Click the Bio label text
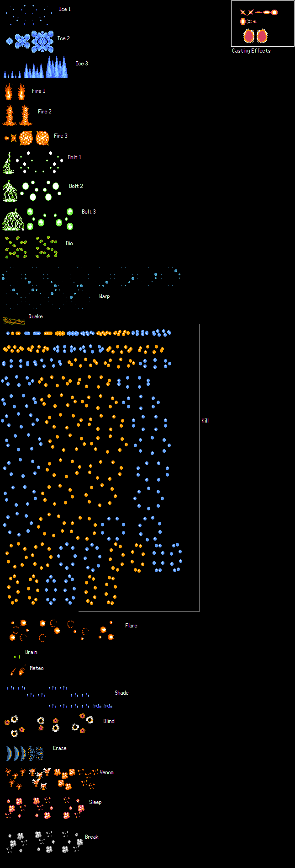 (69, 243)
